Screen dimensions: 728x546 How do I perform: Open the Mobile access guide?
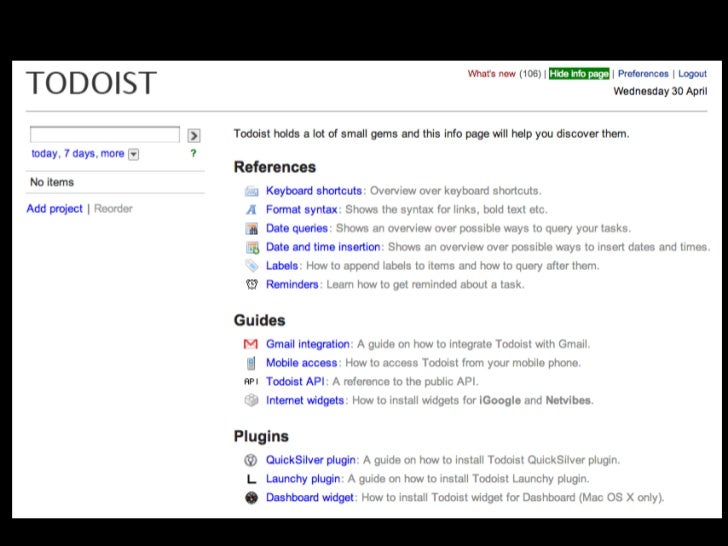point(302,363)
